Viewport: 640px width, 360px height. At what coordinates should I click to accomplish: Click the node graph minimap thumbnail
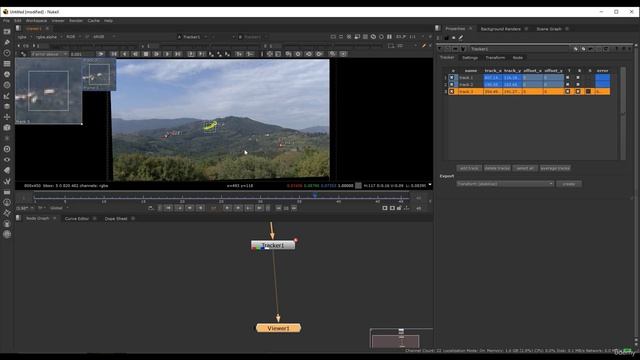(x=401, y=338)
